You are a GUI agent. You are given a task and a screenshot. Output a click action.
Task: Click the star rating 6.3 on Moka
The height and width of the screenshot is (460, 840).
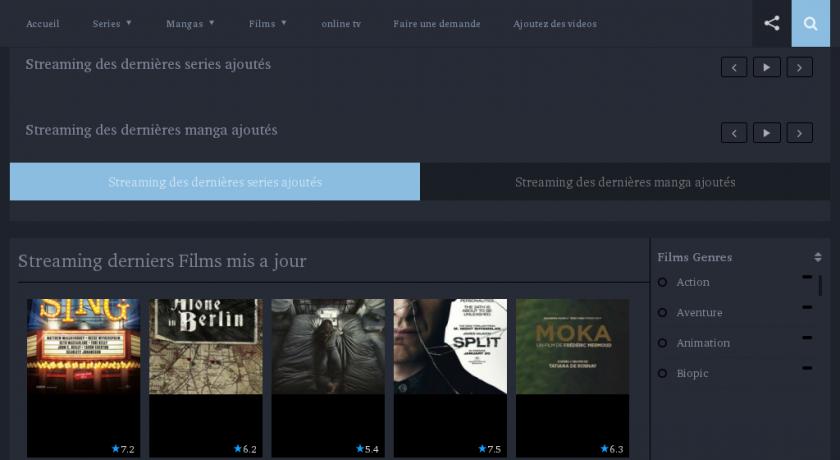[611, 449]
